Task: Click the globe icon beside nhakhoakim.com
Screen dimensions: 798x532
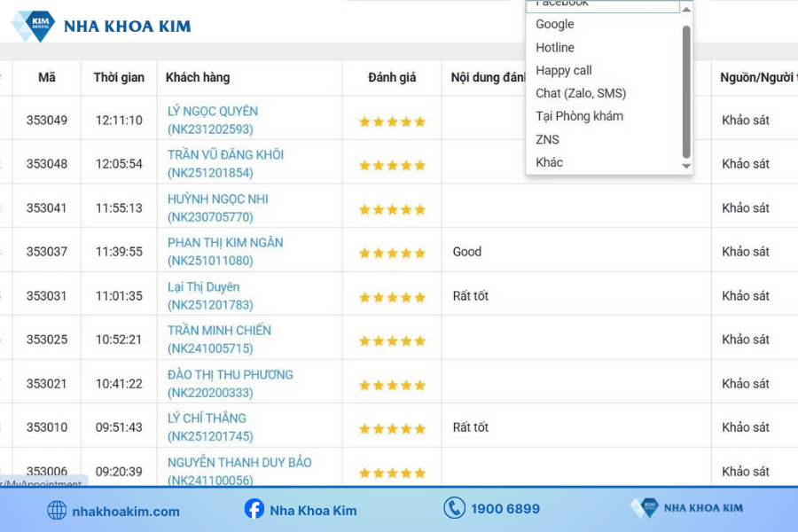Action: 56,510
